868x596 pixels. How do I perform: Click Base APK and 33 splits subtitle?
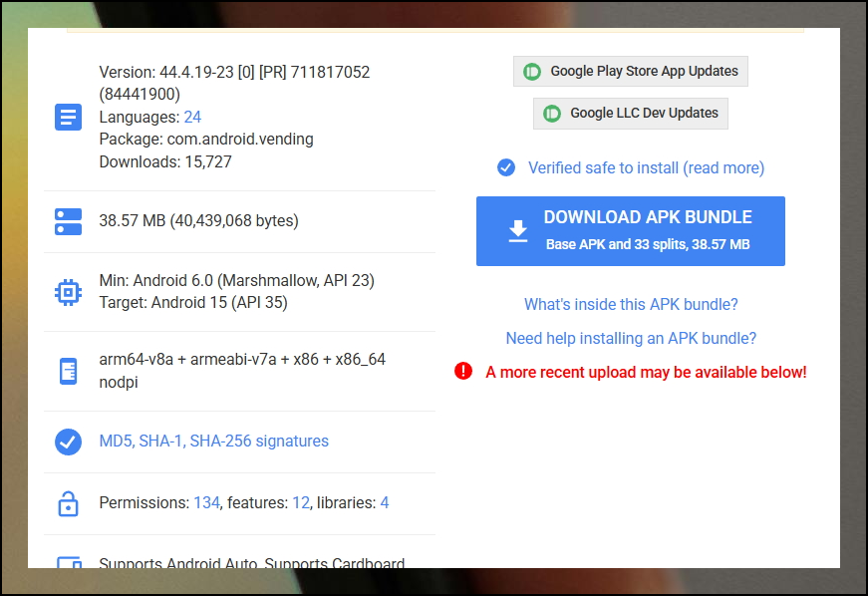(648, 244)
